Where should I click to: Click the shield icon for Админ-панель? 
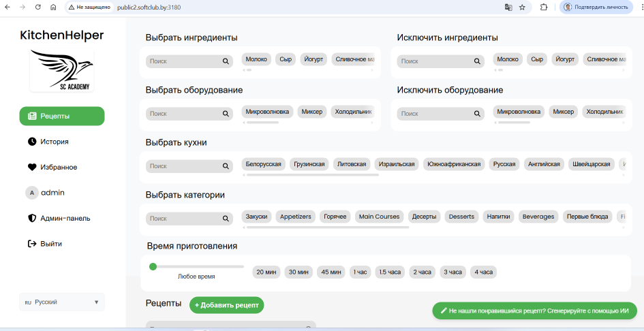coord(32,219)
